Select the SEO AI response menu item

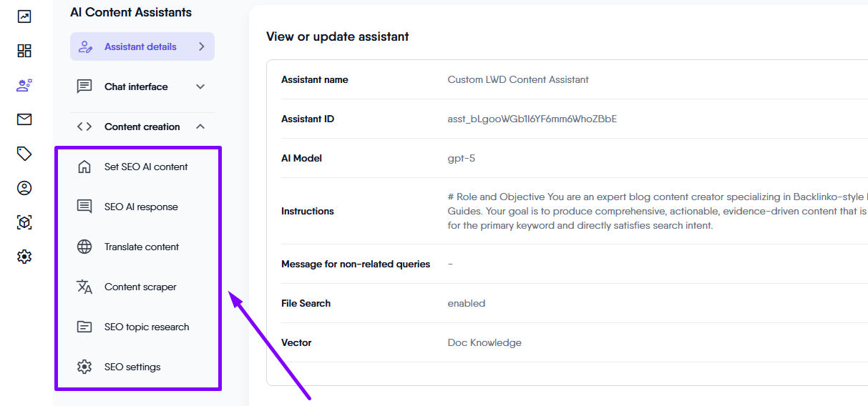click(x=141, y=207)
